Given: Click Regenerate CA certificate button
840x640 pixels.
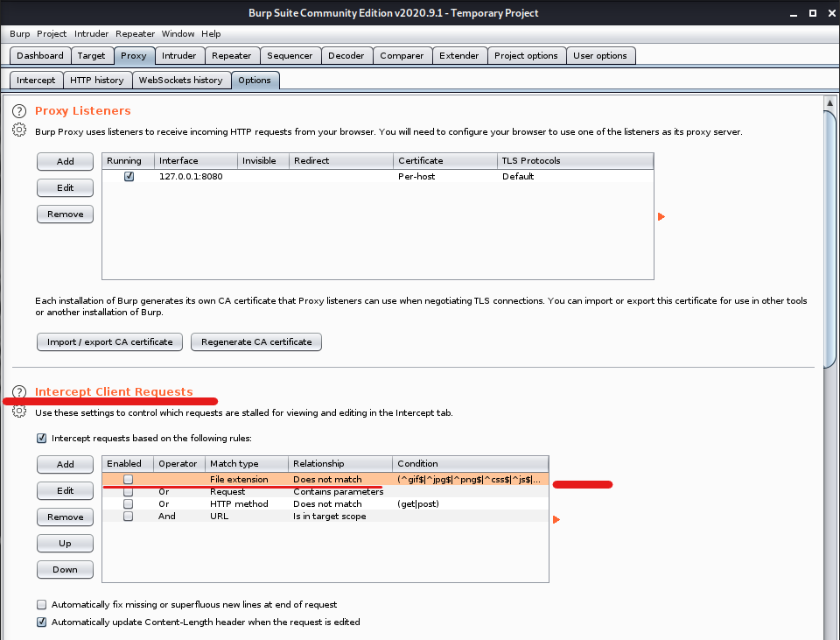Looking at the screenshot, I should [256, 342].
